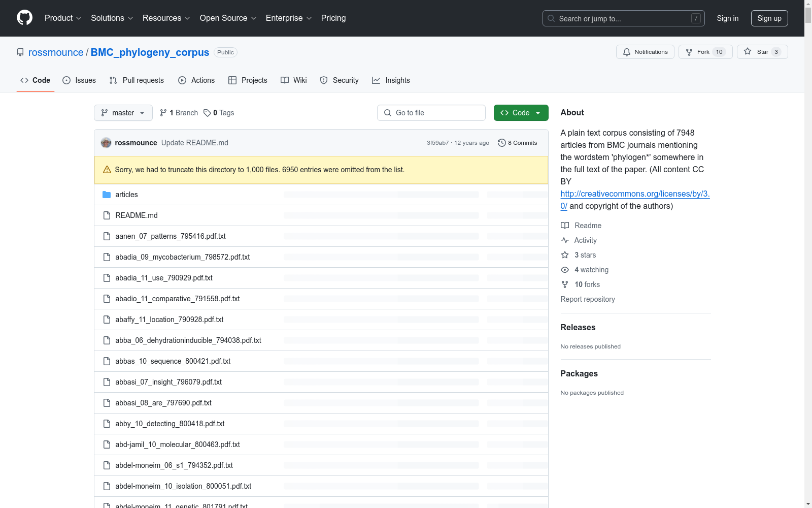Open the GitHub homepage logo
812x508 pixels.
click(x=24, y=18)
